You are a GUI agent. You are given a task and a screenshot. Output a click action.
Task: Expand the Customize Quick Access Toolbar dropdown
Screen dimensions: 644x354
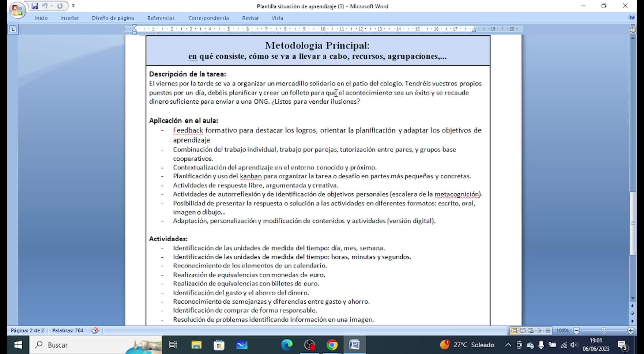pyautogui.click(x=73, y=6)
